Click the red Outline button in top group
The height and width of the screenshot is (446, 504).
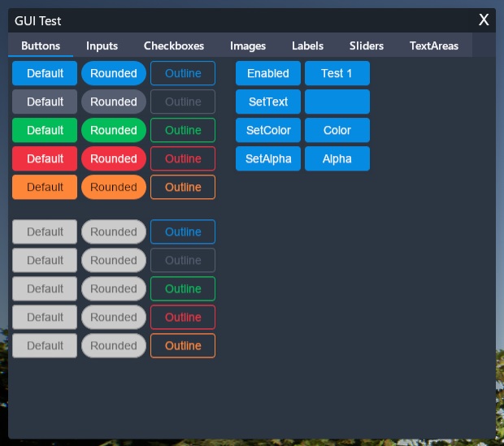click(183, 158)
